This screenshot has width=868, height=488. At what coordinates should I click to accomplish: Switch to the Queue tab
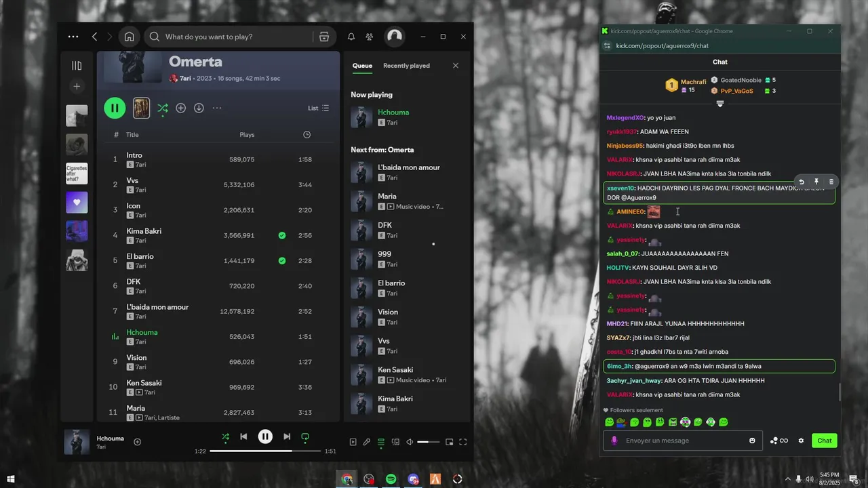point(362,66)
